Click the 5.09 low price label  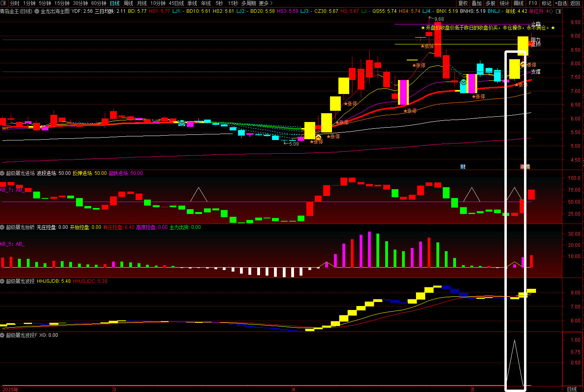tap(294, 144)
